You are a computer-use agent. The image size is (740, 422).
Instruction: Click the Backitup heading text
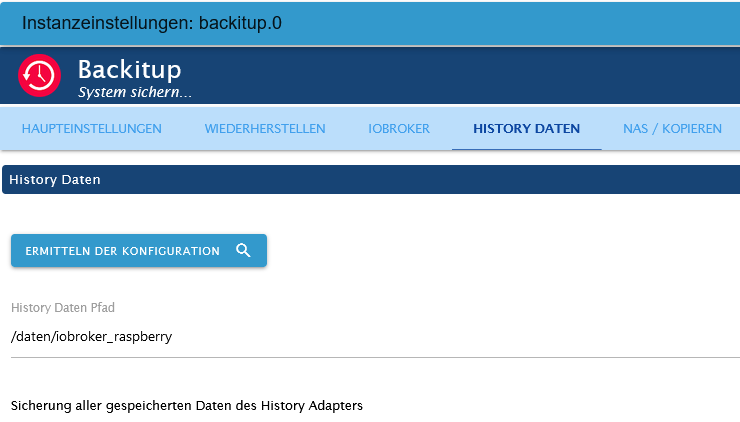point(129,70)
